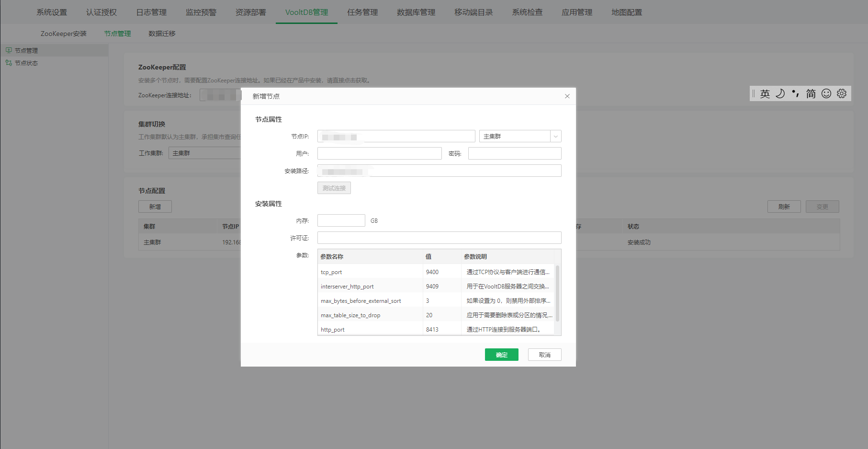868x449 pixels.
Task: Open the 工作集群 dropdown behind the dialog
Action: 205,153
